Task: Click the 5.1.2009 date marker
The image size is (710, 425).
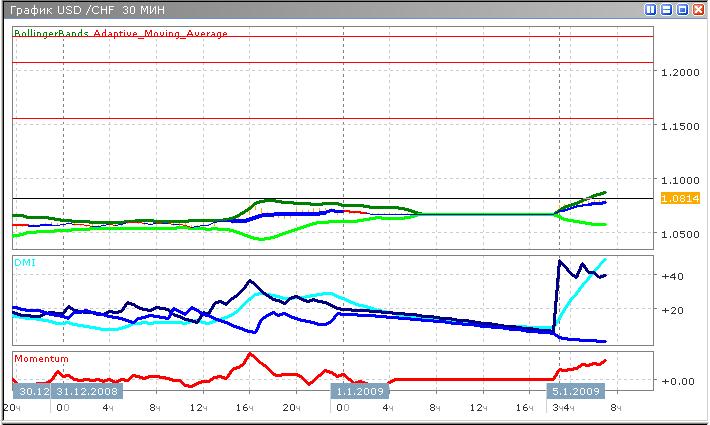Action: [x=576, y=391]
